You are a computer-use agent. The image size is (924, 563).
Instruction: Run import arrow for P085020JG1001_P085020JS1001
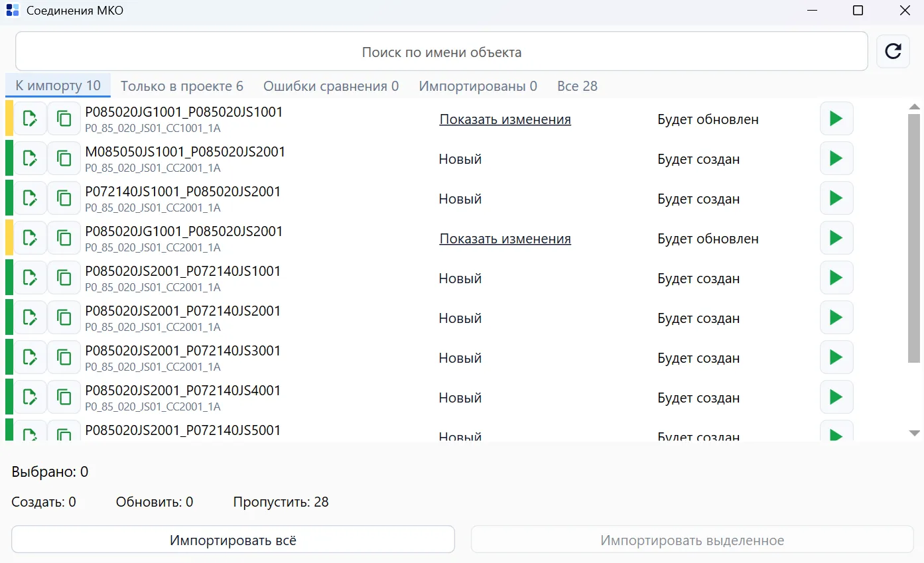tap(836, 119)
